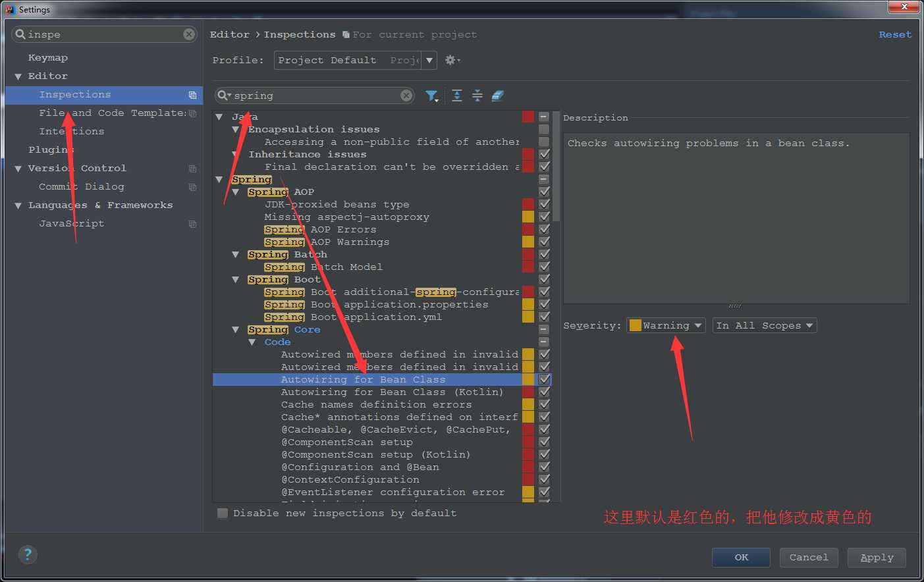Screen dimensions: 924x582
Task: Toggle checkbox for Autowiring for Bean Class (Kotlin)
Action: click(x=544, y=392)
